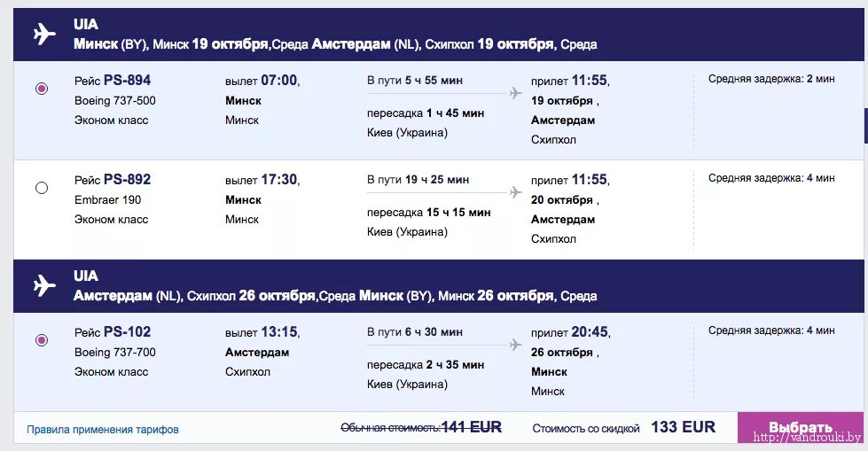Click the discounted price 133 EUR

pyautogui.click(x=683, y=427)
